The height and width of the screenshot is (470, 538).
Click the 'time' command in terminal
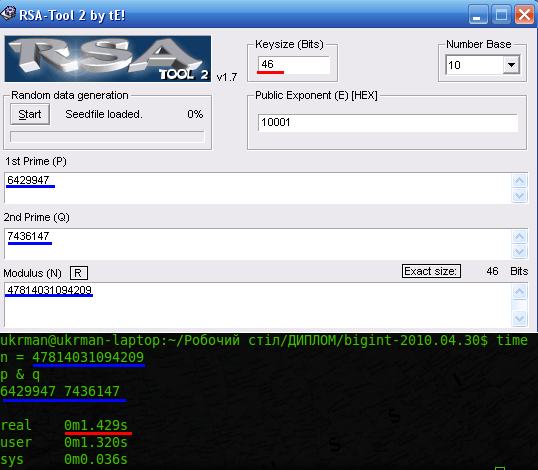(x=512, y=340)
